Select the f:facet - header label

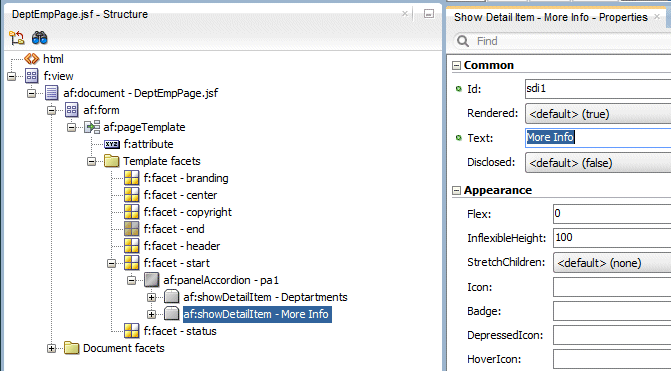tap(182, 246)
